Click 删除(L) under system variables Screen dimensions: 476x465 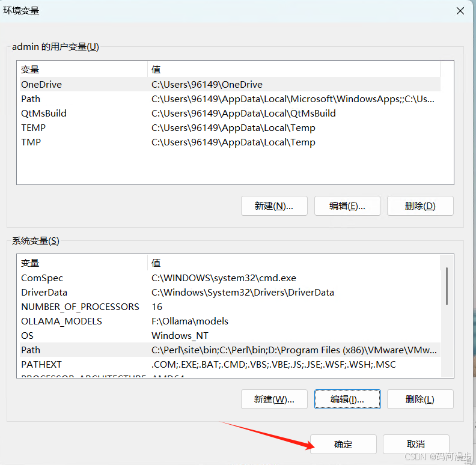[x=420, y=399]
